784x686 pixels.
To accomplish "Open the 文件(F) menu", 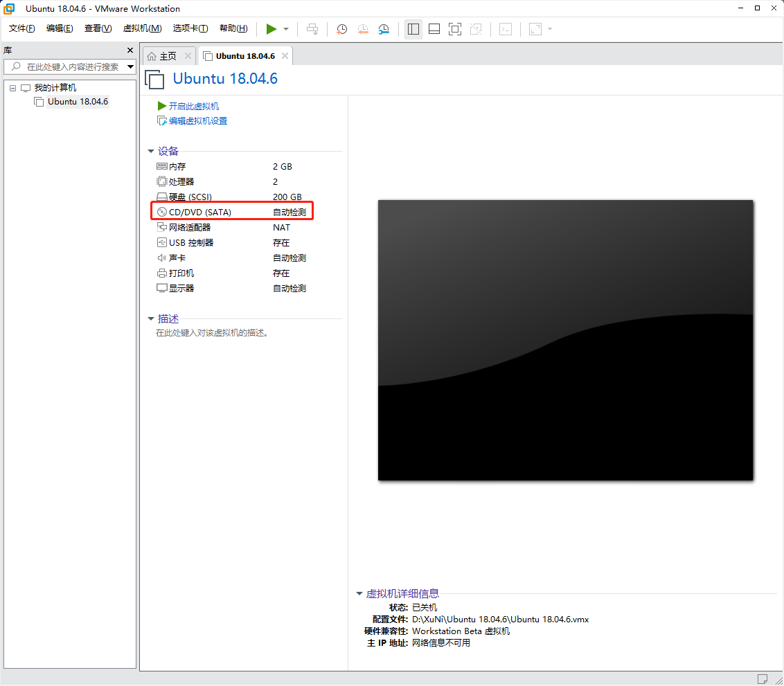I will click(21, 28).
